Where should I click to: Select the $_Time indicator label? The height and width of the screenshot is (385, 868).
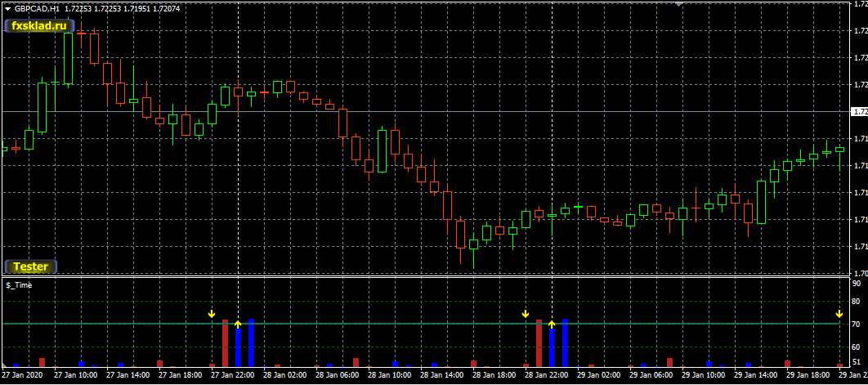(19, 285)
